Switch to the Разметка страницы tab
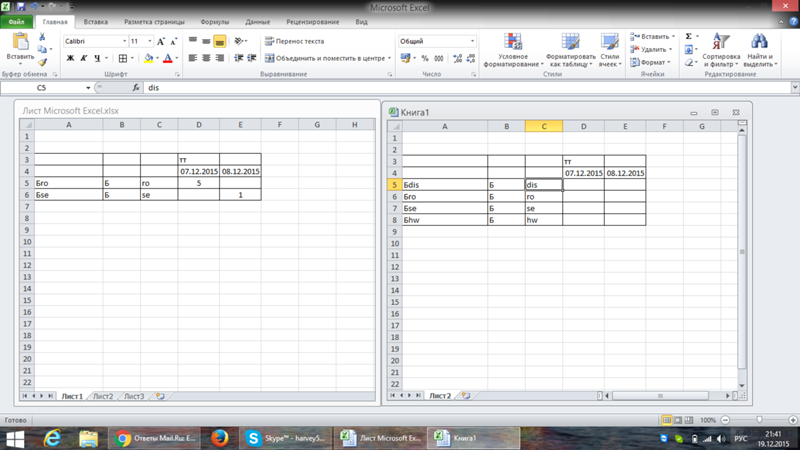The width and height of the screenshot is (800, 450). point(154,22)
